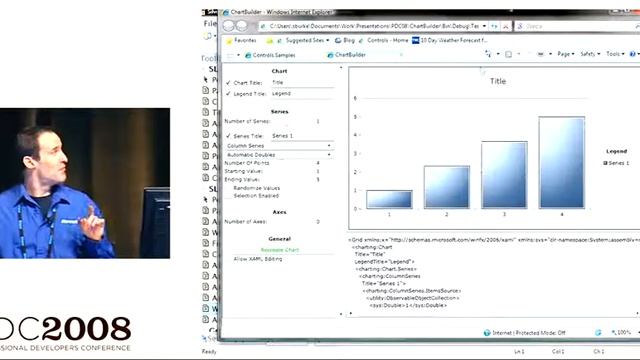Switch to the ChartBuilder tab
Image resolution: width=640 pixels, height=360 pixels.
click(347, 55)
